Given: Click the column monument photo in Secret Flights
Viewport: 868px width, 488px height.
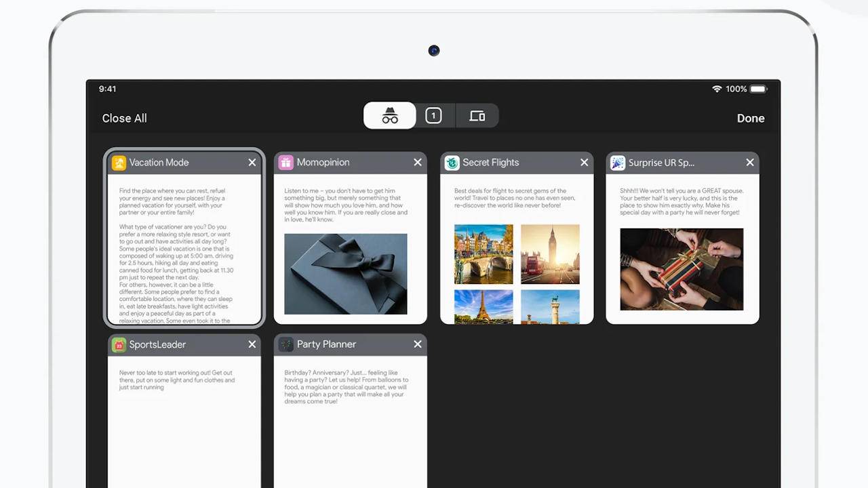Looking at the screenshot, I should pos(550,307).
